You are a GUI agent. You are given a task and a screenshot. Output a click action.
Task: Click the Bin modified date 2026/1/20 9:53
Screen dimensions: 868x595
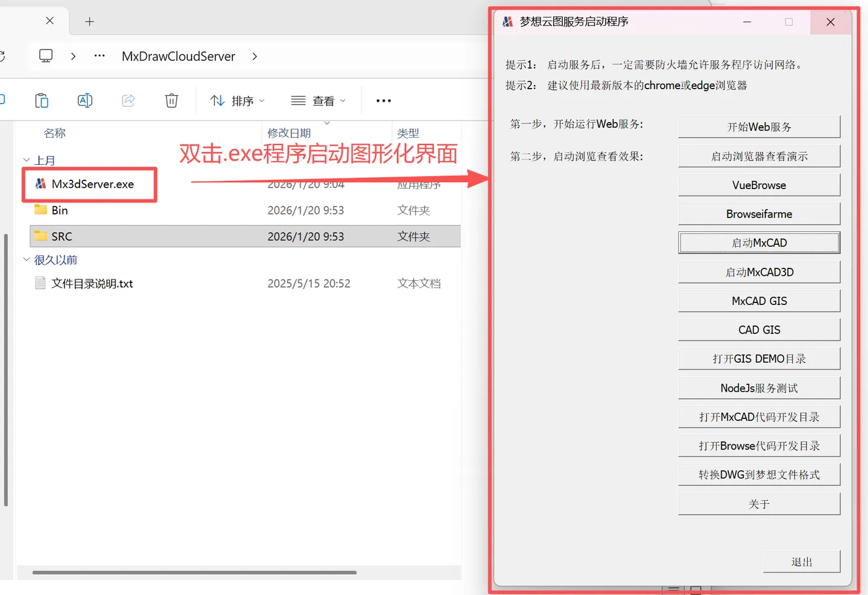(x=306, y=210)
